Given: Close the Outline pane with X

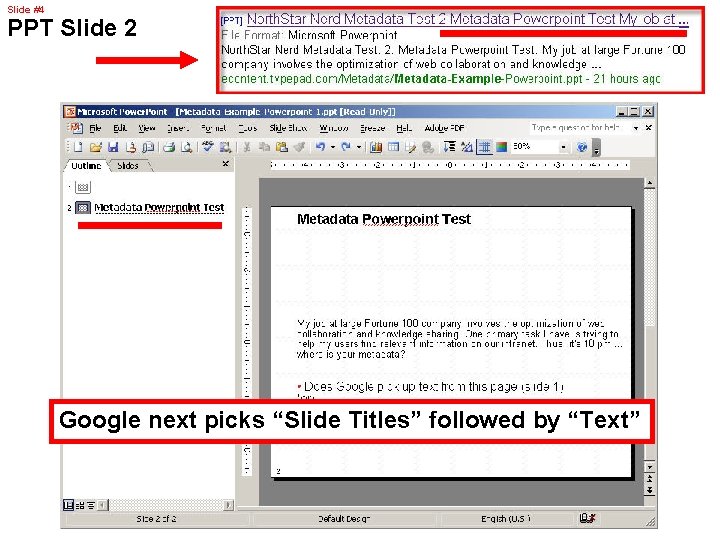Looking at the screenshot, I should tap(225, 163).
